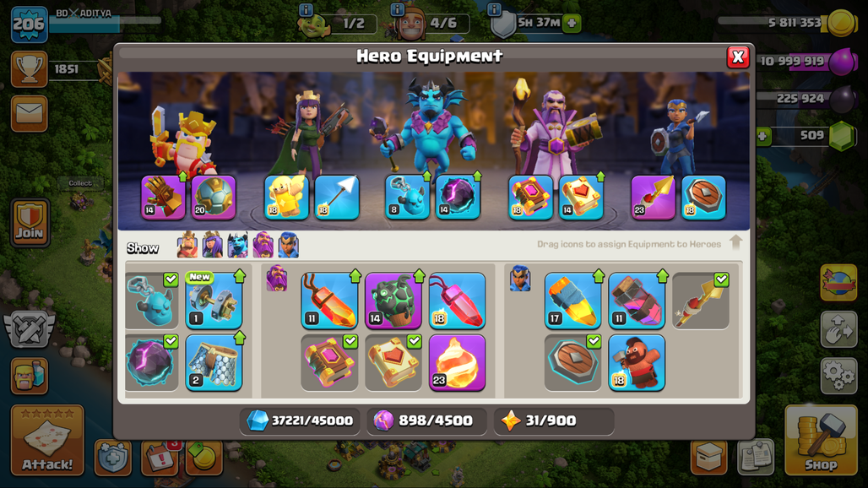This screenshot has width=868, height=488.
Task: Filter equipment by Barbarian King portrait
Action: 187,245
